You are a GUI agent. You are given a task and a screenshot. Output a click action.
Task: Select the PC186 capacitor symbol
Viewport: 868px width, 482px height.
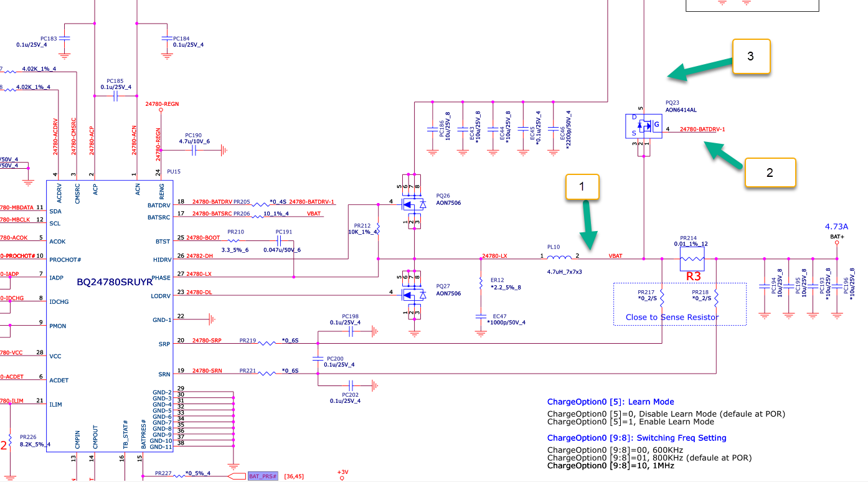click(433, 128)
